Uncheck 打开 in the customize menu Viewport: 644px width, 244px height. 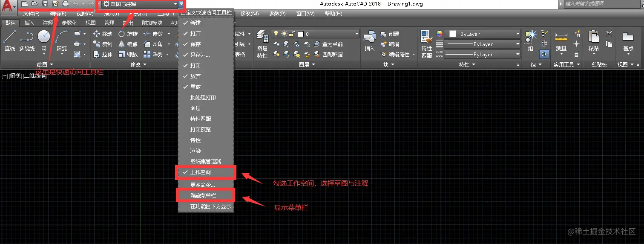(x=206, y=33)
